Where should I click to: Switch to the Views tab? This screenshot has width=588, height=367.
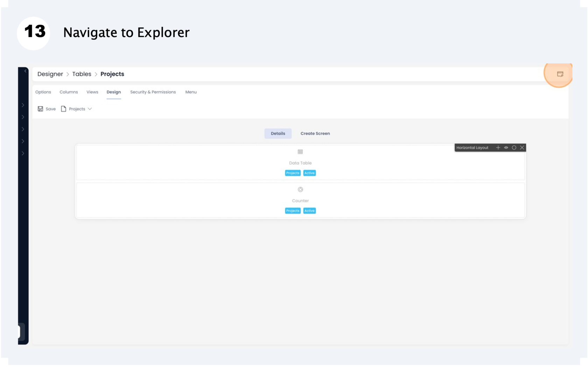[92, 92]
